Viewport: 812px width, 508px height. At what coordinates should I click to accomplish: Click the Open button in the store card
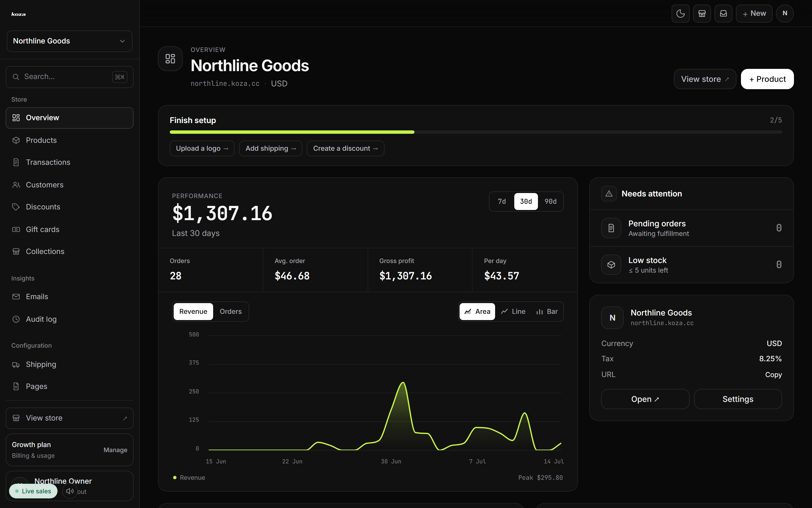tap(645, 399)
